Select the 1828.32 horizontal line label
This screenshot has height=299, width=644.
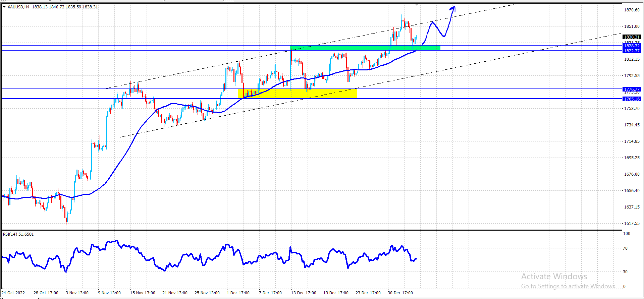click(x=632, y=46)
